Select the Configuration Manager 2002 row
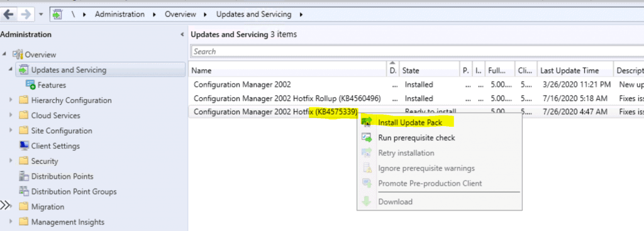 point(416,85)
